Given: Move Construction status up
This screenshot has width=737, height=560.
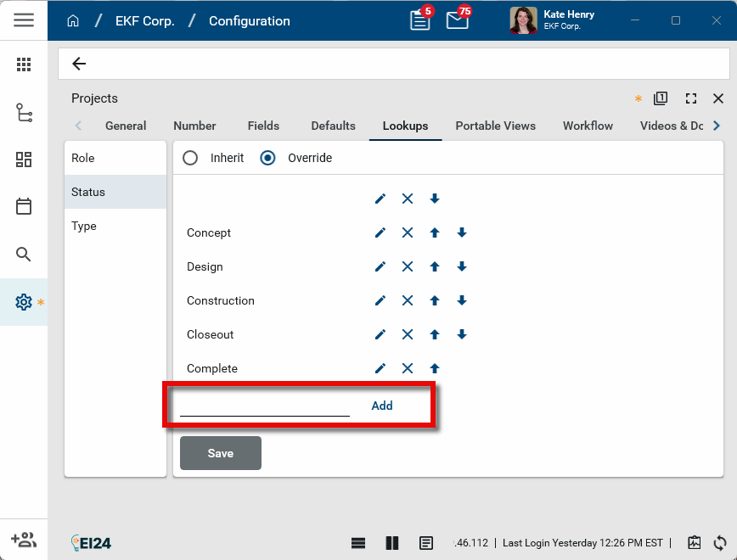Looking at the screenshot, I should (x=435, y=300).
